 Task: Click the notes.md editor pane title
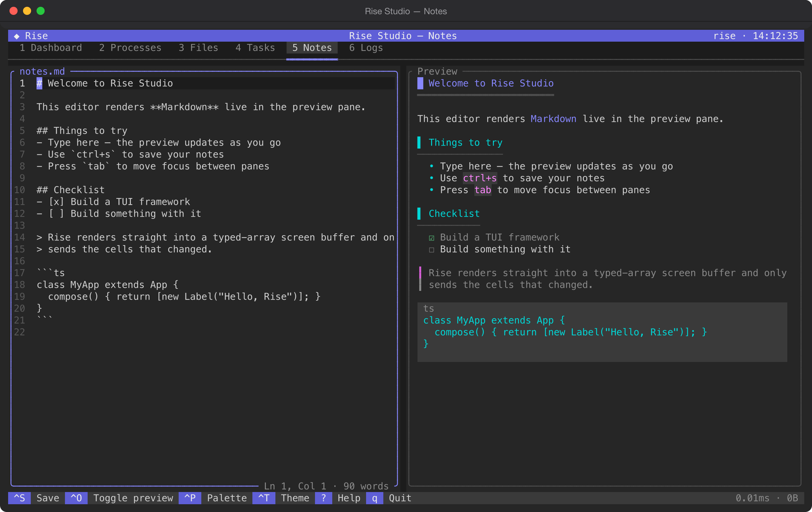pyautogui.click(x=42, y=71)
